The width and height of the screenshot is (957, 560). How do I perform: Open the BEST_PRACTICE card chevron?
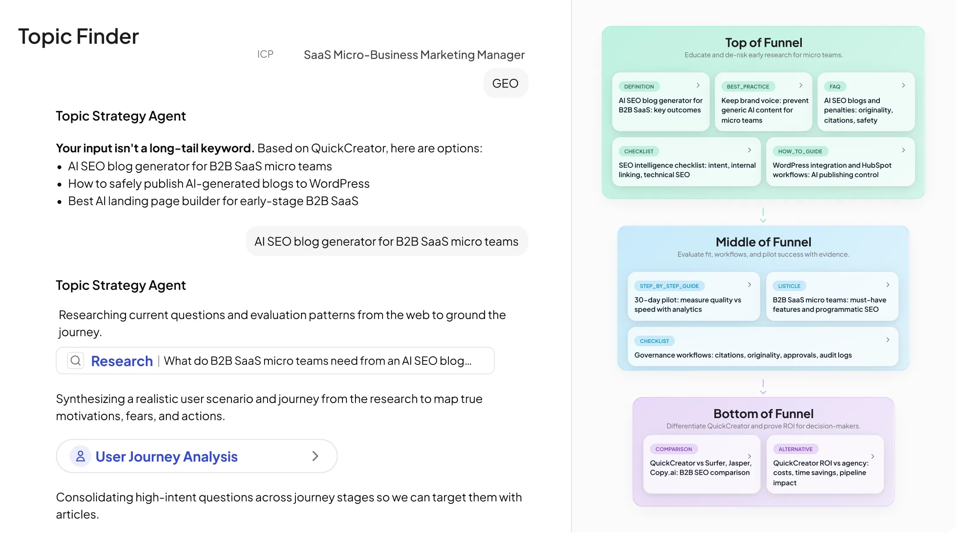(801, 85)
